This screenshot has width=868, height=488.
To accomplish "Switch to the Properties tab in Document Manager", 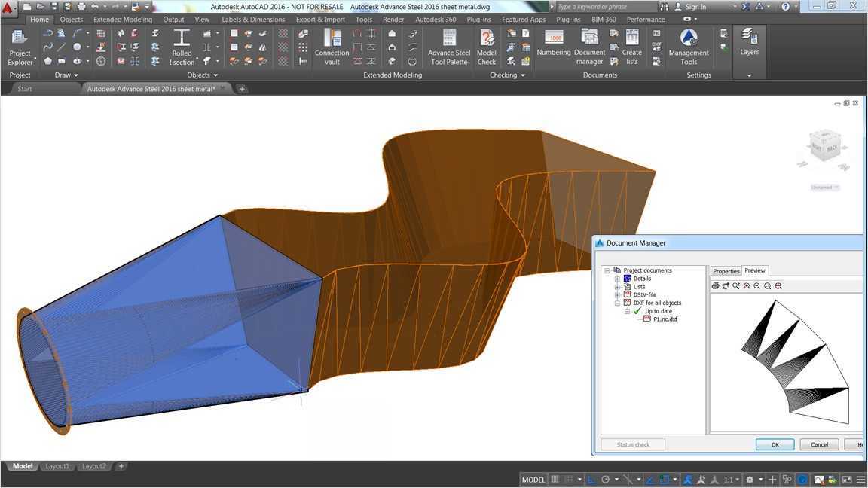I will click(x=726, y=271).
